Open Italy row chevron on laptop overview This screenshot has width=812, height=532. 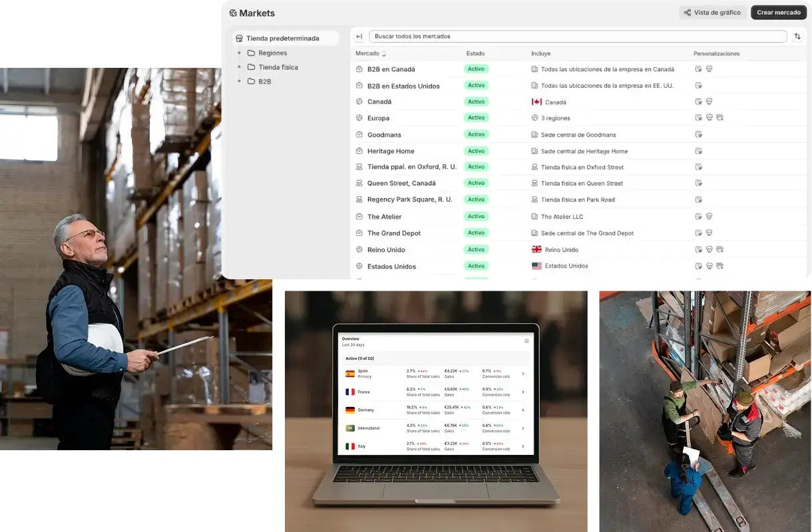(x=522, y=446)
